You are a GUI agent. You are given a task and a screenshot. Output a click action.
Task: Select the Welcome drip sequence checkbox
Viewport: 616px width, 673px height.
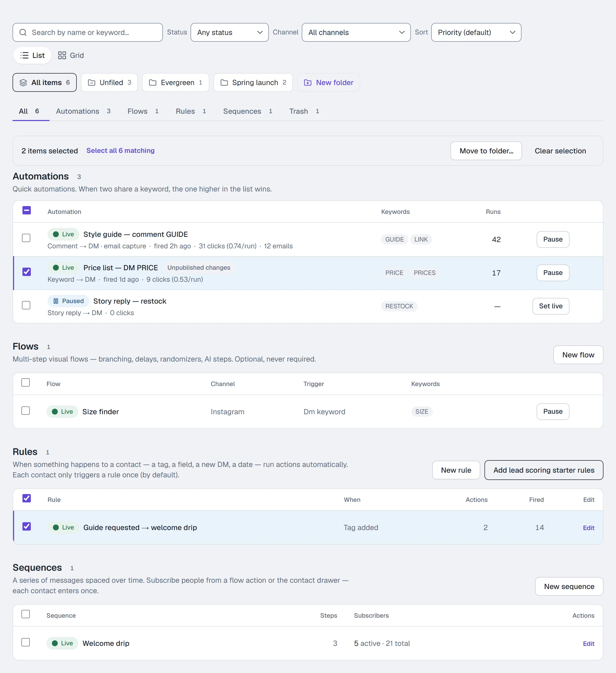point(25,642)
